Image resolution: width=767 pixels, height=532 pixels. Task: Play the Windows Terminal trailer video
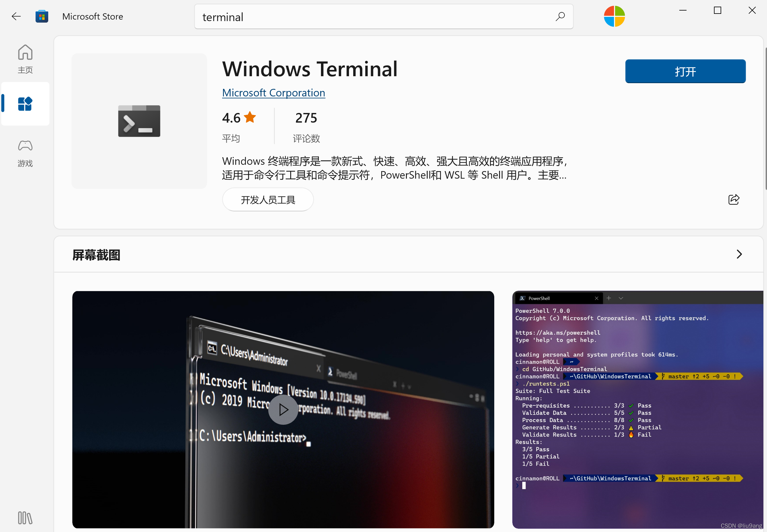coord(283,409)
